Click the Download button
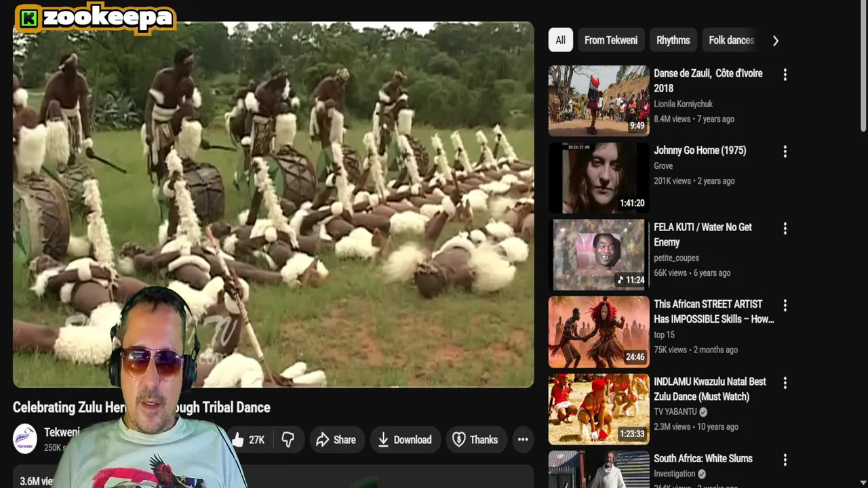Viewport: 868px width, 488px height. (x=405, y=440)
